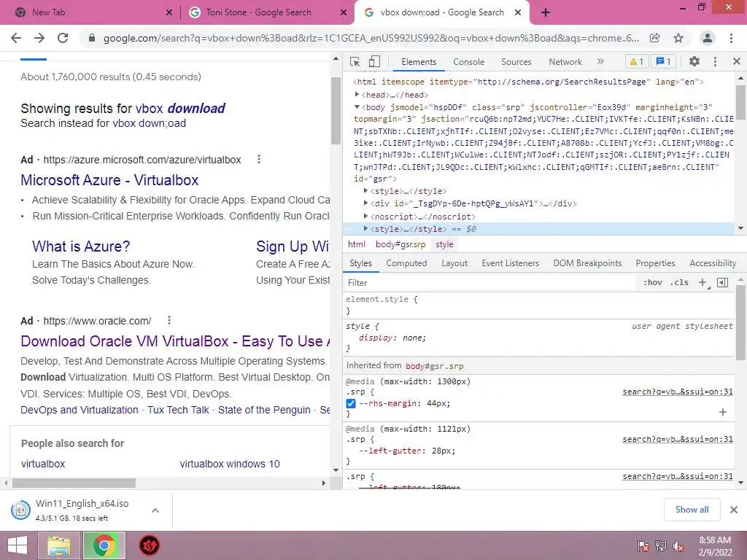Close the New Tab tab
This screenshot has height=560, width=747.
pos(169,12)
